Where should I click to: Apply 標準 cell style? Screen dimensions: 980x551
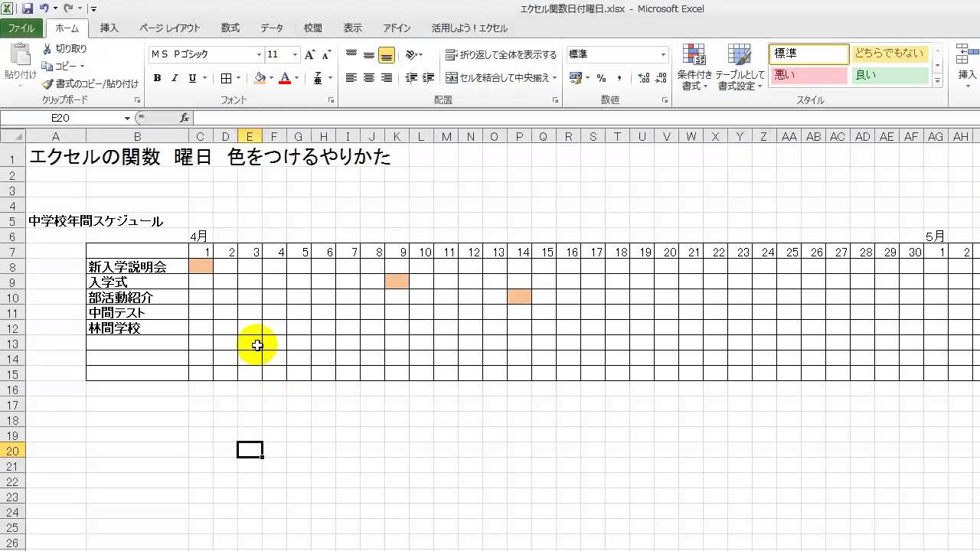coord(809,54)
